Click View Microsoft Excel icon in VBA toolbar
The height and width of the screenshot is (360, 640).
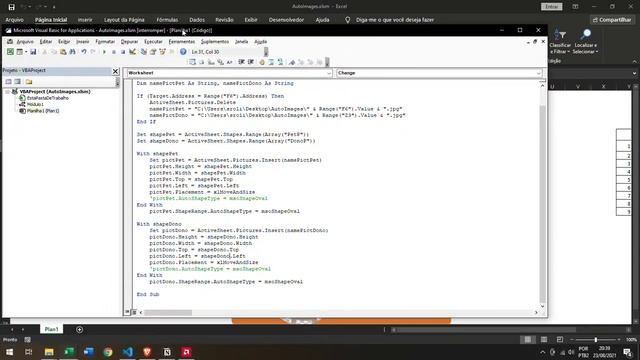tap(10, 52)
